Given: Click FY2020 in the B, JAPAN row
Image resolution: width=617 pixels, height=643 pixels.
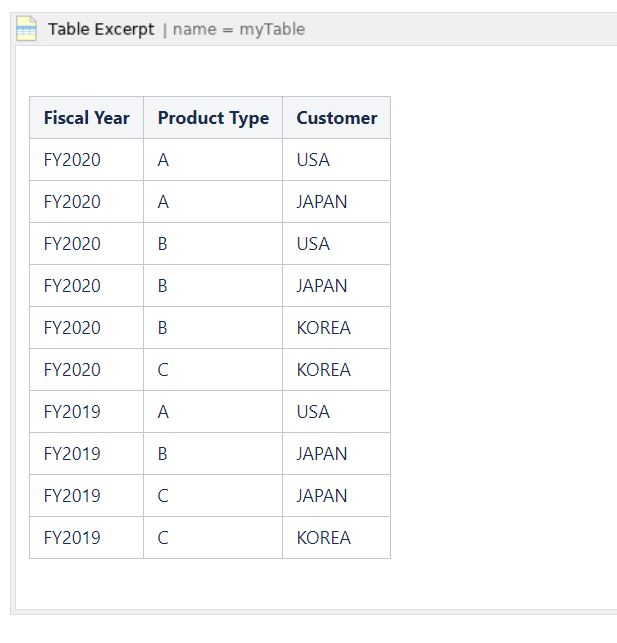Looking at the screenshot, I should [72, 285].
